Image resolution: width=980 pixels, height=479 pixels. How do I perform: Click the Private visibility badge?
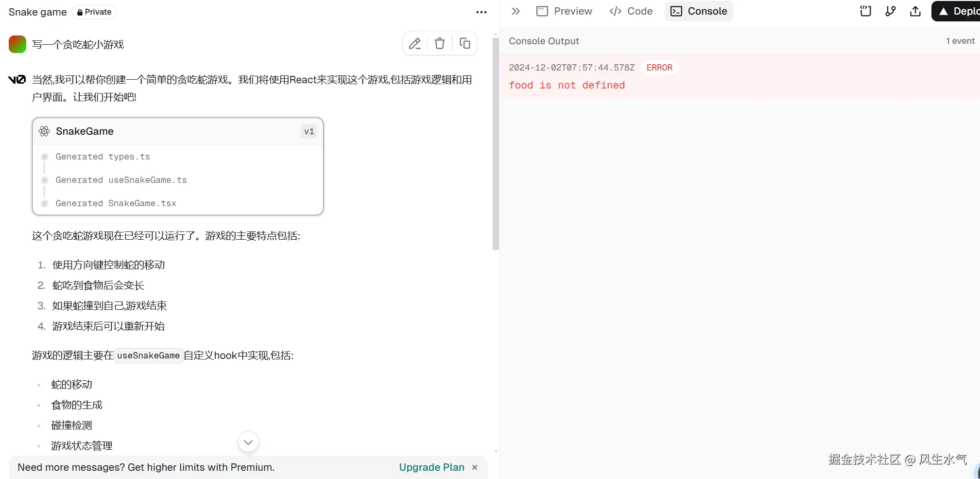pos(94,12)
